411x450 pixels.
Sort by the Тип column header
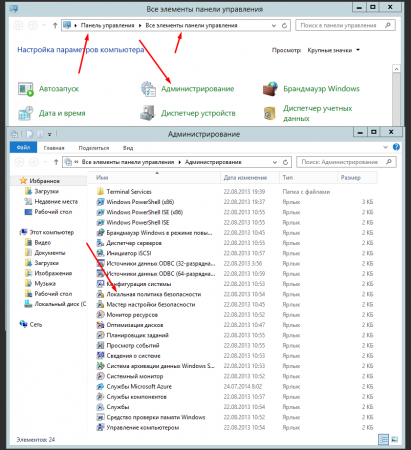tap(309, 178)
